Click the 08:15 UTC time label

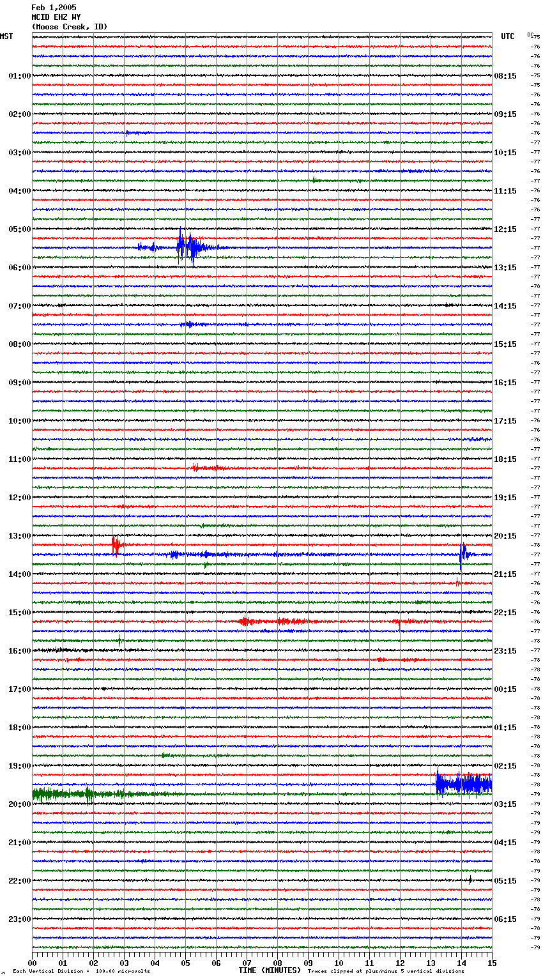click(x=505, y=76)
